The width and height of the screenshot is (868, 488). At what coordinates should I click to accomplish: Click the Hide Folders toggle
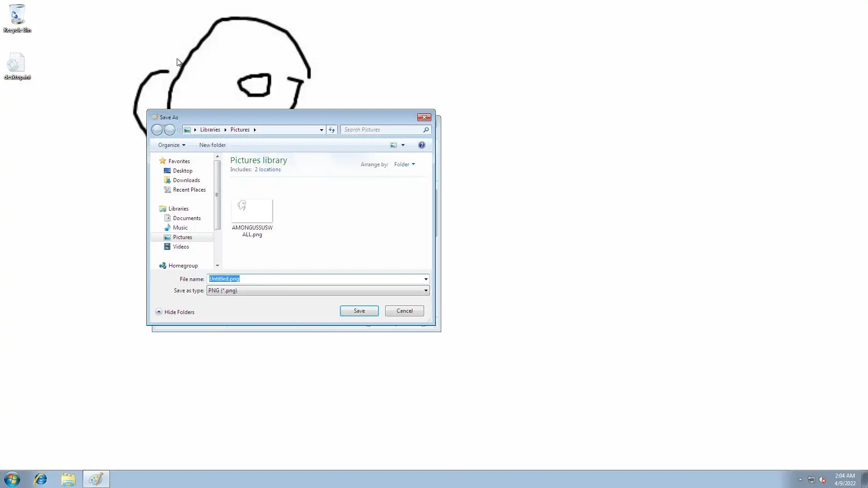(x=175, y=312)
